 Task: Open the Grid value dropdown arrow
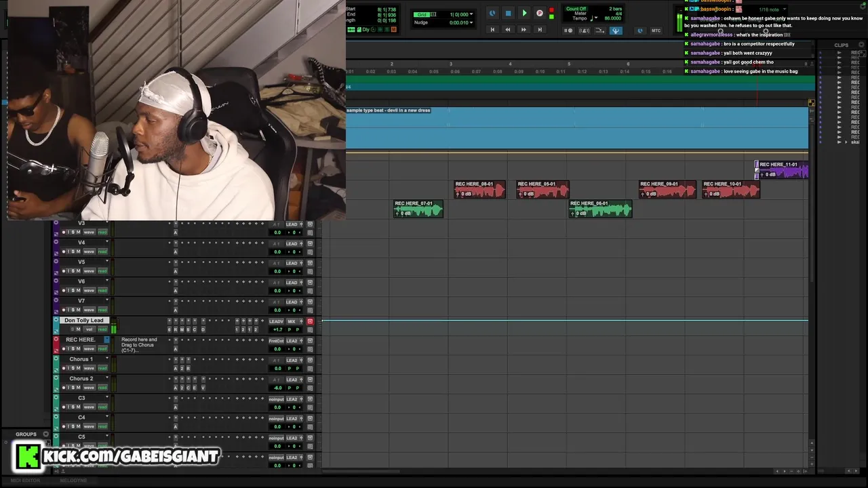(x=471, y=14)
